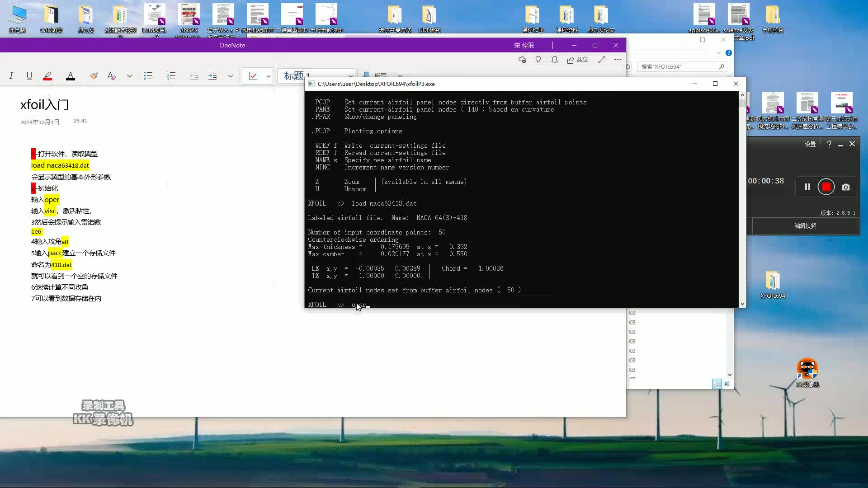Click the 共享 share button
This screenshot has width=868, height=488.
coord(578,60)
